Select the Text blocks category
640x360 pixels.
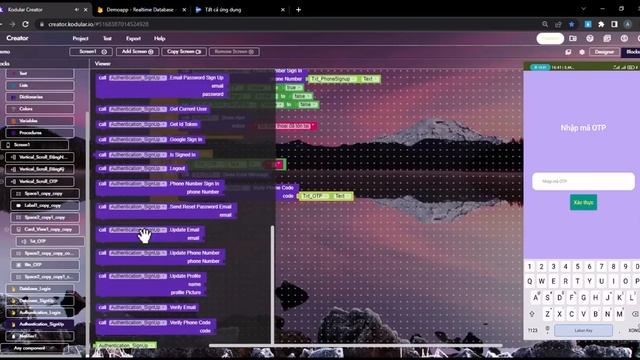coord(40,73)
